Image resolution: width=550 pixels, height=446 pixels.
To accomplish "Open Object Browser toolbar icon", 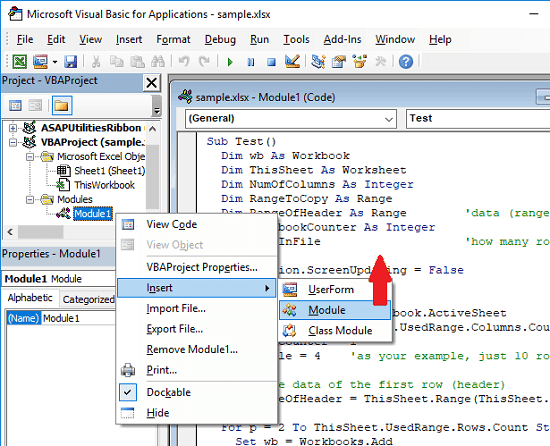I will click(x=360, y=62).
